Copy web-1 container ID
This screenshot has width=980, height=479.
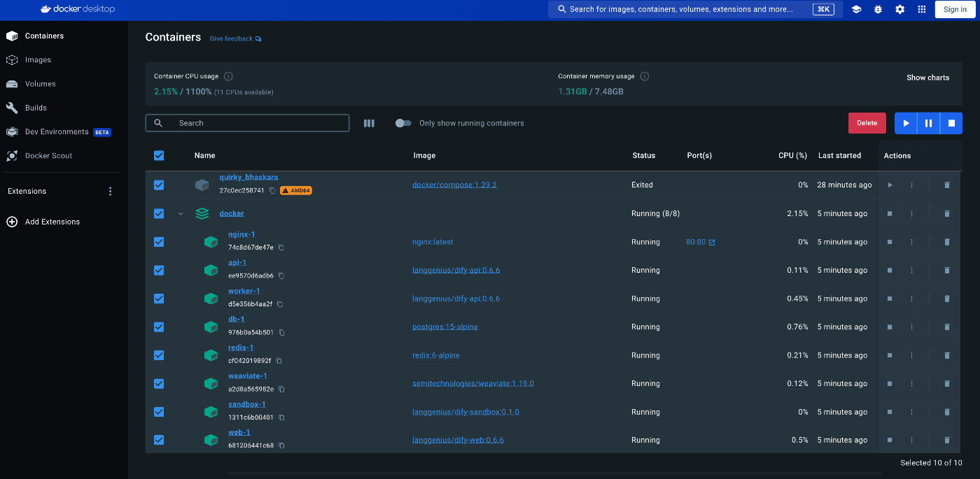281,445
